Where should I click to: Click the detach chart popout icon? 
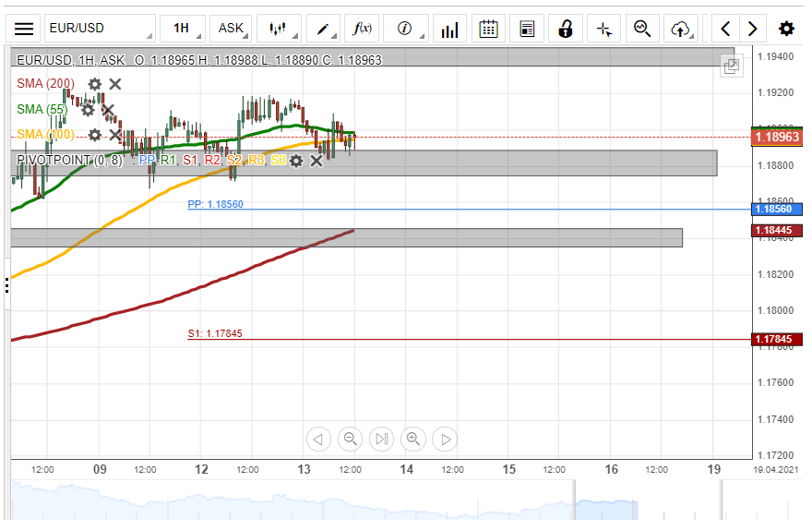[731, 66]
